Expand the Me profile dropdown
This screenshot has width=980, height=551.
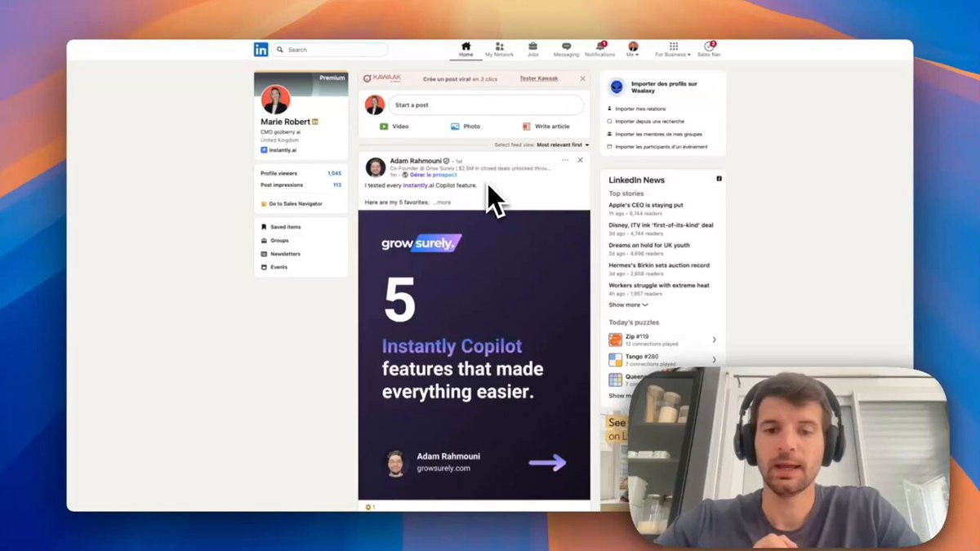(633, 50)
